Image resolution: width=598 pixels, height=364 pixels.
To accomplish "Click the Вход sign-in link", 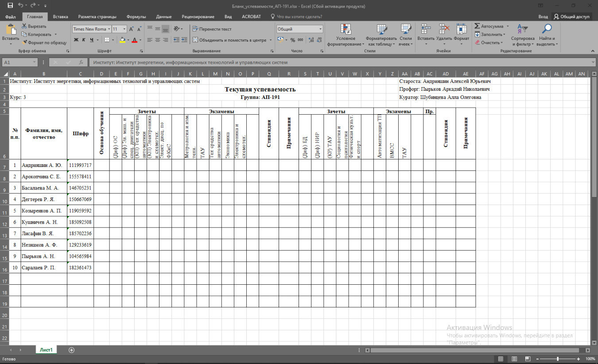I will pyautogui.click(x=543, y=17).
